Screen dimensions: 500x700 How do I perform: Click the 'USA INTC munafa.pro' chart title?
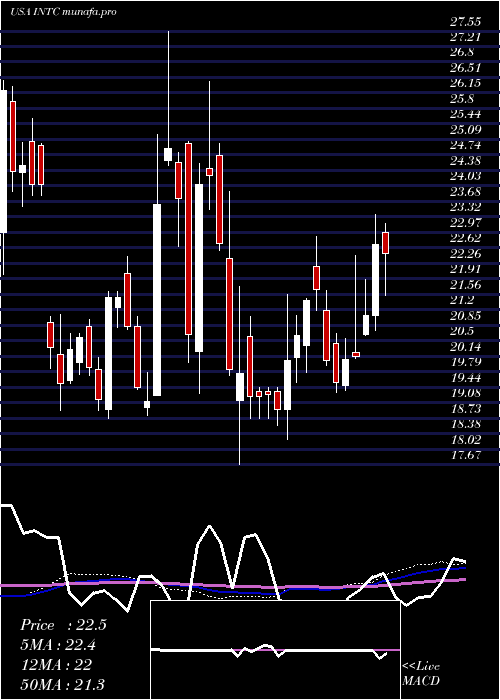64,12
